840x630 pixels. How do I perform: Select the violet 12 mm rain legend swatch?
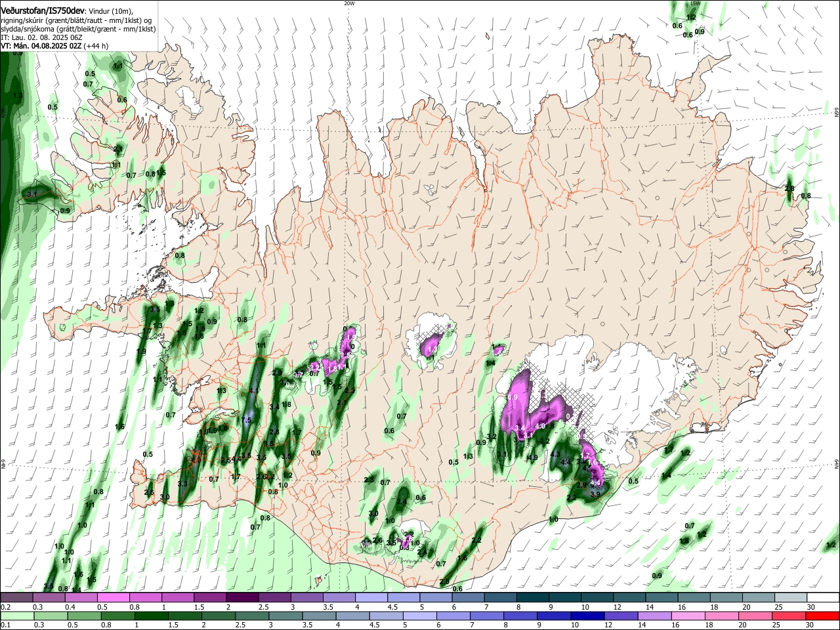click(x=621, y=616)
